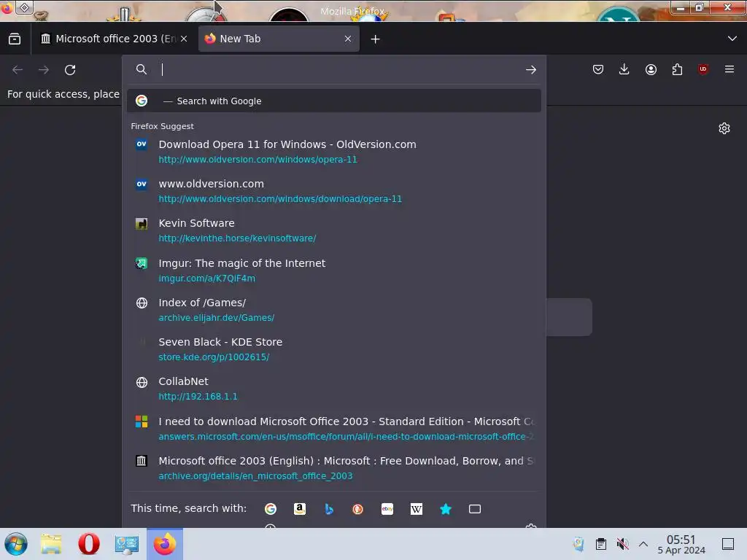Open www.oldversion.com download/opera-11 suggestion
The image size is (747, 560).
[334, 191]
